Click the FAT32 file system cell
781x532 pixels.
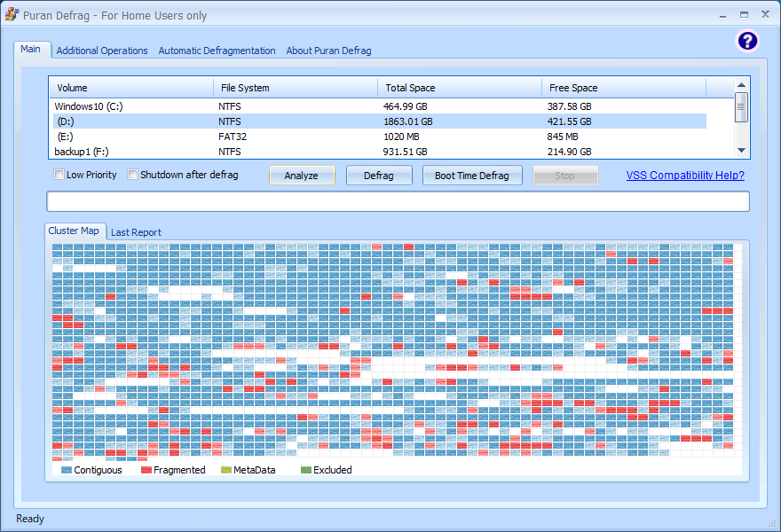[x=233, y=137]
